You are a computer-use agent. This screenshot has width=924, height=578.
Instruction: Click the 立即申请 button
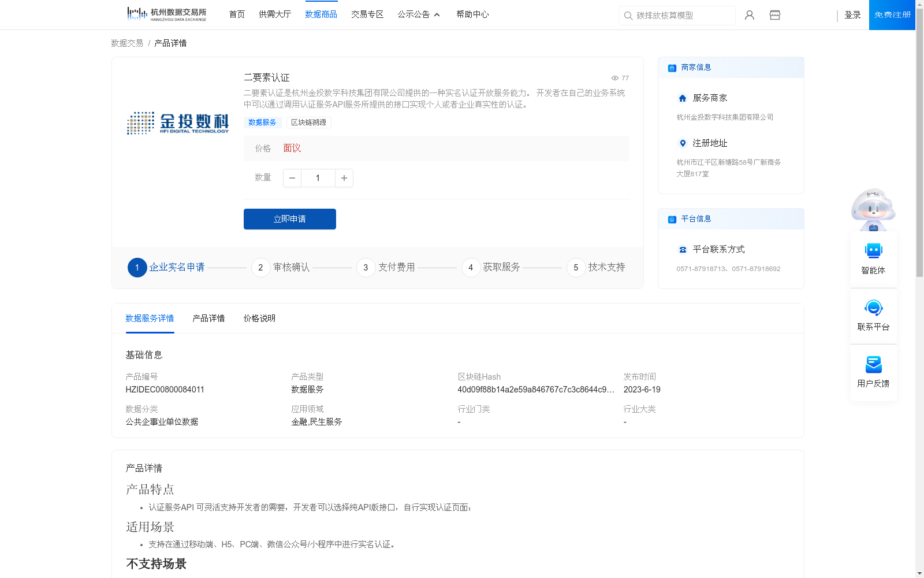(290, 219)
